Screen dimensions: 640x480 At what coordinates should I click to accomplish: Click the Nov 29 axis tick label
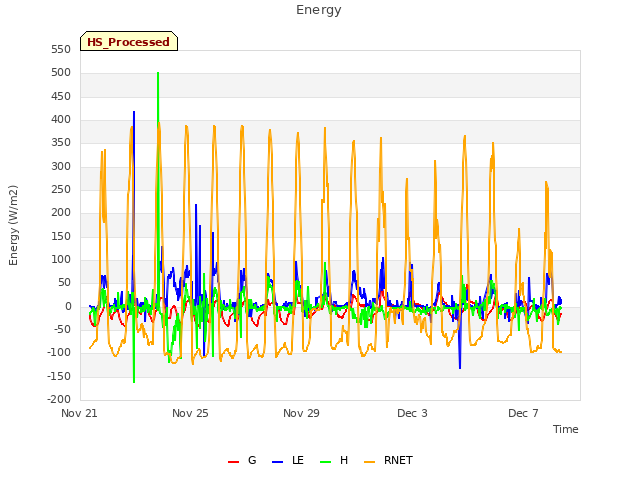click(301, 413)
